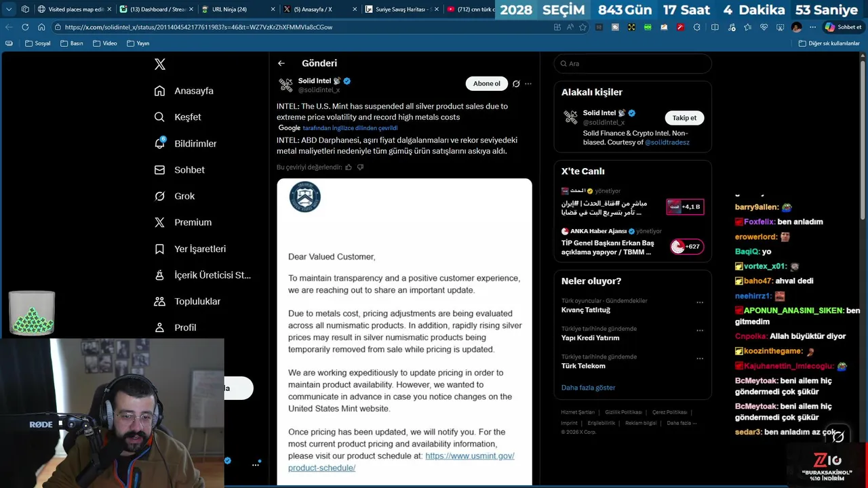The height and width of the screenshot is (488, 868).
Task: Click the X logo in the sidebar
Action: pos(160,64)
